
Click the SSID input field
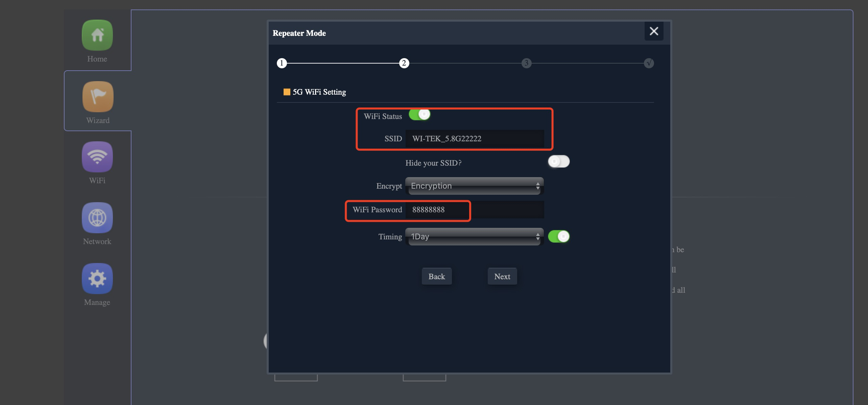pyautogui.click(x=475, y=139)
